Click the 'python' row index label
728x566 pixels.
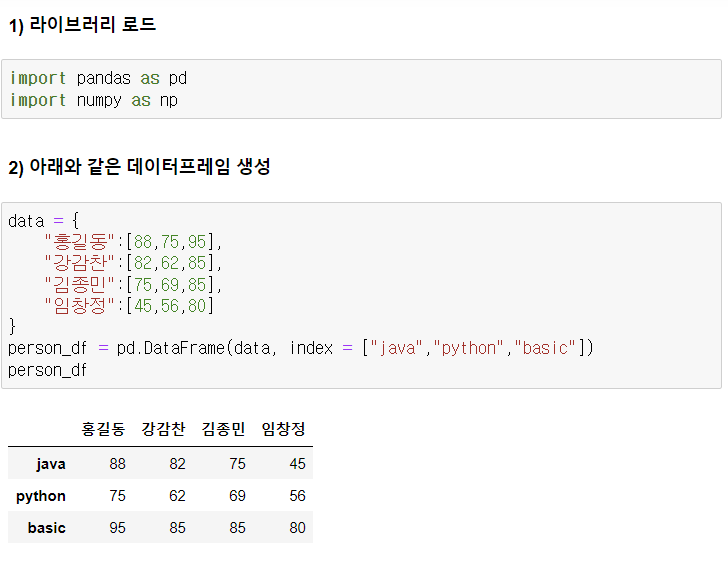41,496
